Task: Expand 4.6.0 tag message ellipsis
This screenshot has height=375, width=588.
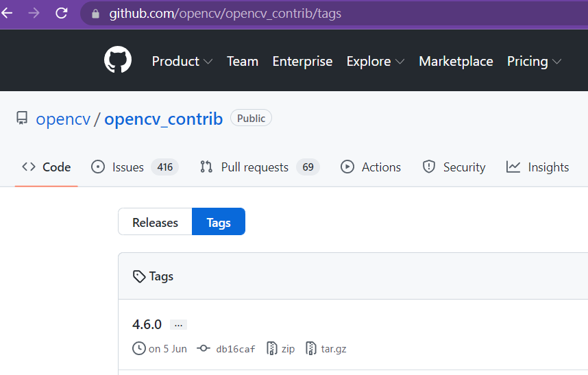Action: 178,325
